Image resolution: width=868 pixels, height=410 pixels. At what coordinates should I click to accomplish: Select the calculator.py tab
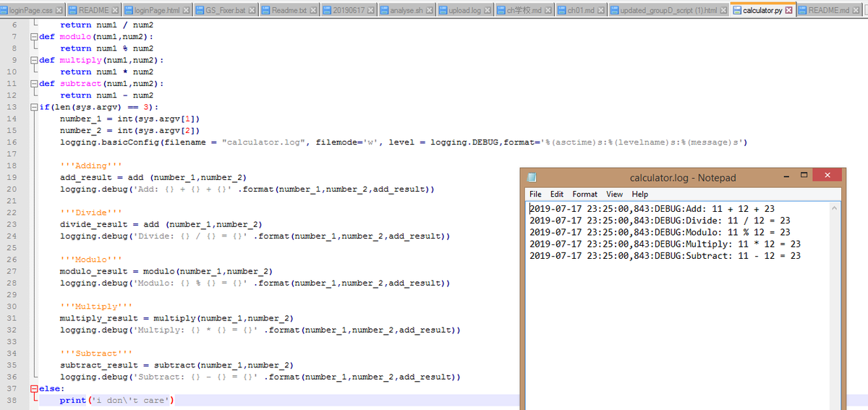(x=762, y=11)
